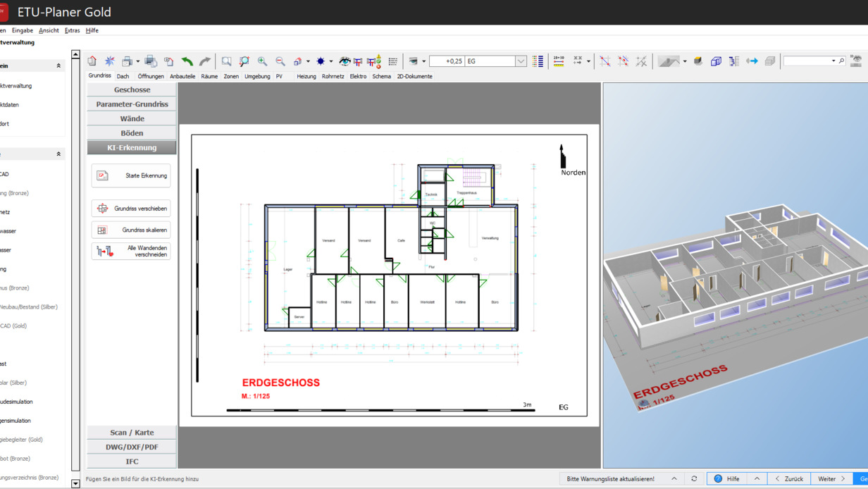868x489 pixels.
Task: Open the Geschosse panel section
Action: 132,89
